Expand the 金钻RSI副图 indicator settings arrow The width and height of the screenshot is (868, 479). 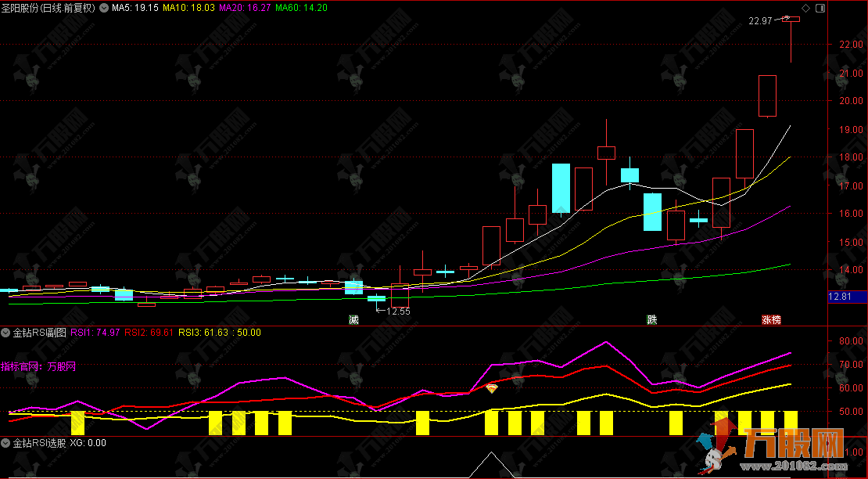click(x=5, y=333)
